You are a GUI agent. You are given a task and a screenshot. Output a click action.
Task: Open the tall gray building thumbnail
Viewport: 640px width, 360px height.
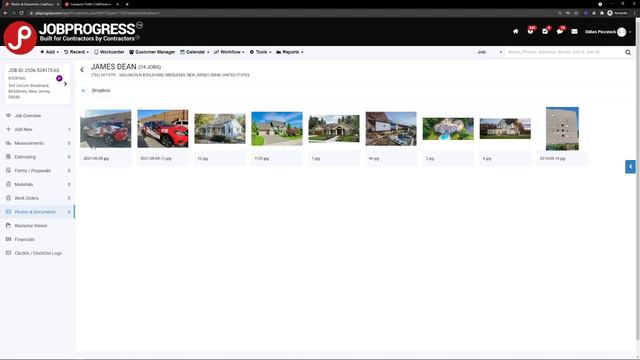562,129
